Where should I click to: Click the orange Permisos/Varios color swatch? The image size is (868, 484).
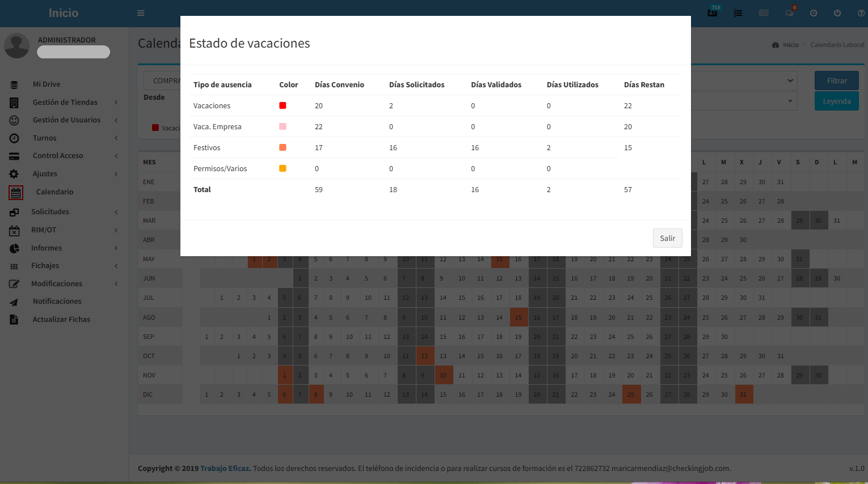point(283,168)
